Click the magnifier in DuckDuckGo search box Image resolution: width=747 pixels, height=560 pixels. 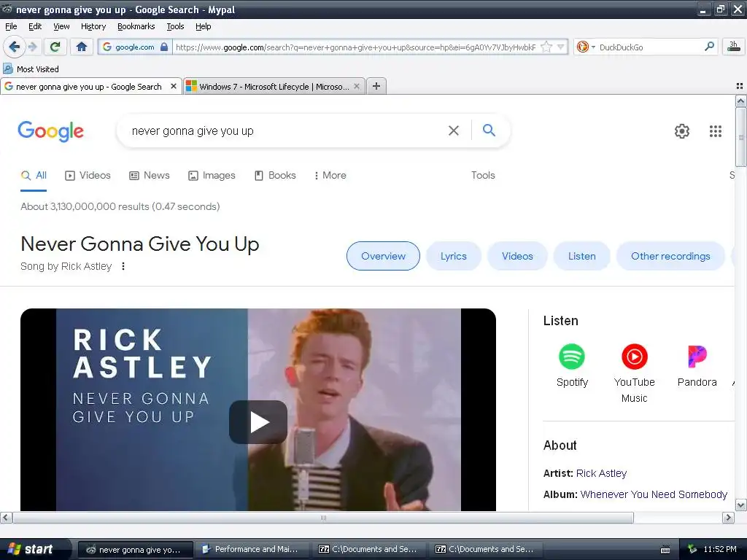[x=709, y=47]
